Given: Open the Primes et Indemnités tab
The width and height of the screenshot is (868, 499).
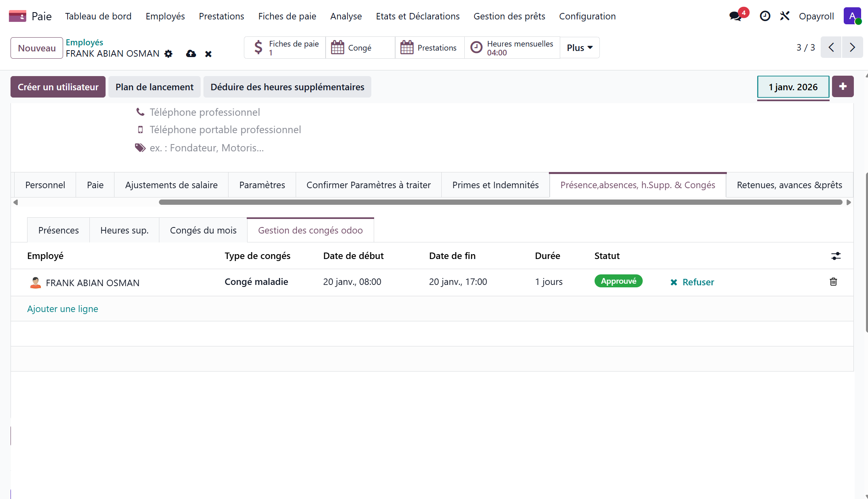Looking at the screenshot, I should [495, 185].
